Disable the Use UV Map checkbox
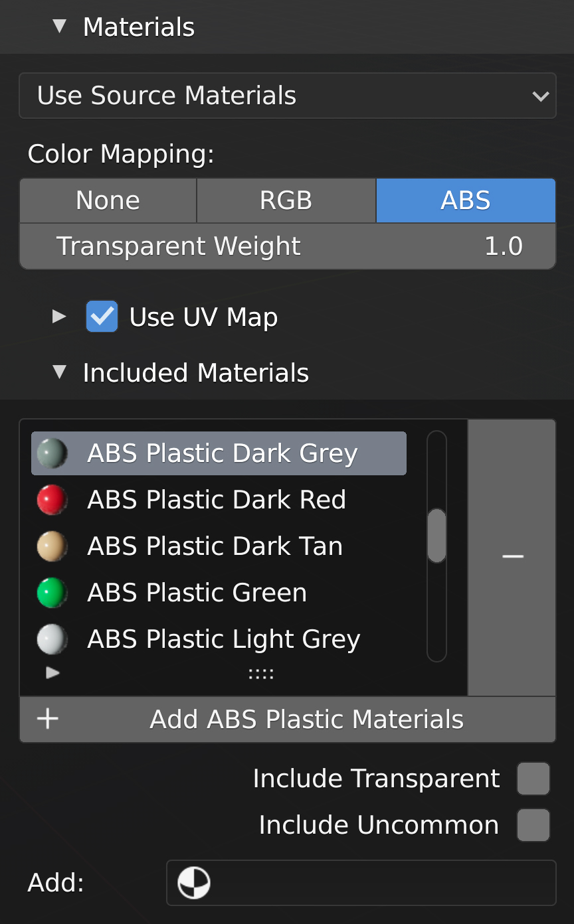Viewport: 574px width, 924px height. 102,317
